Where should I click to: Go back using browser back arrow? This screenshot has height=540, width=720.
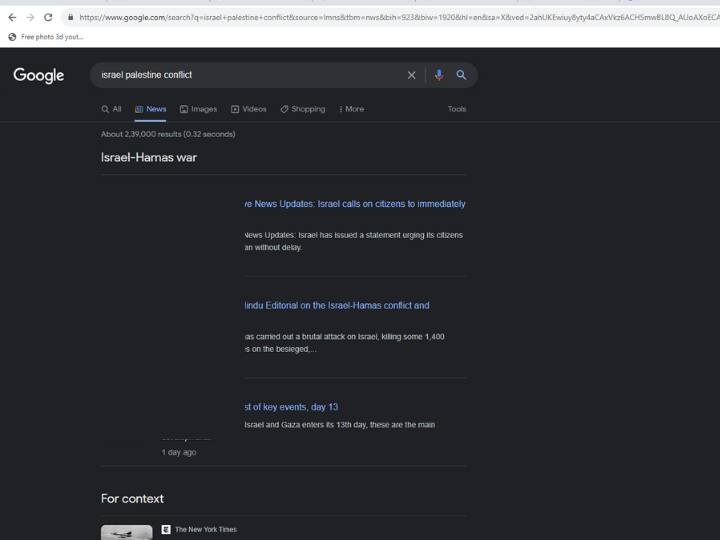point(12,17)
